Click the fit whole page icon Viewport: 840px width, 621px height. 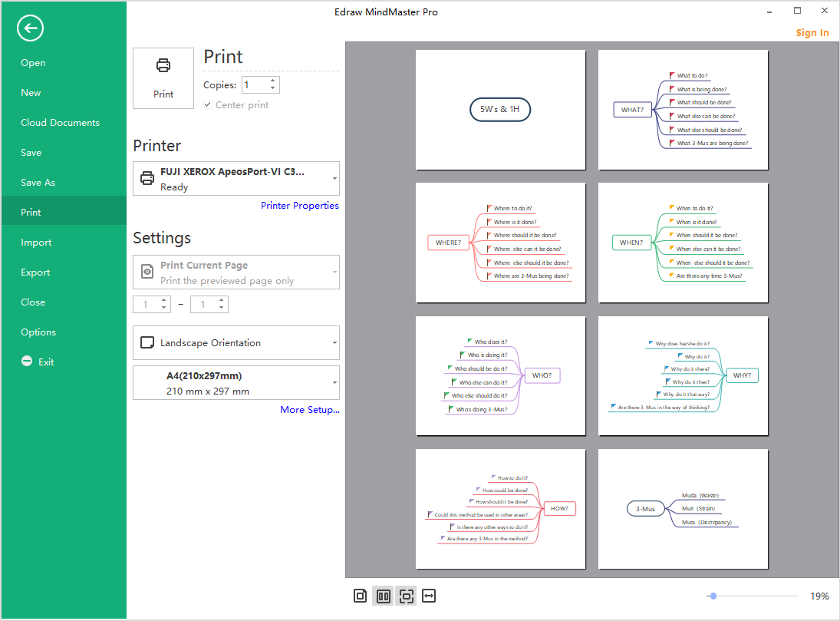coord(406,596)
